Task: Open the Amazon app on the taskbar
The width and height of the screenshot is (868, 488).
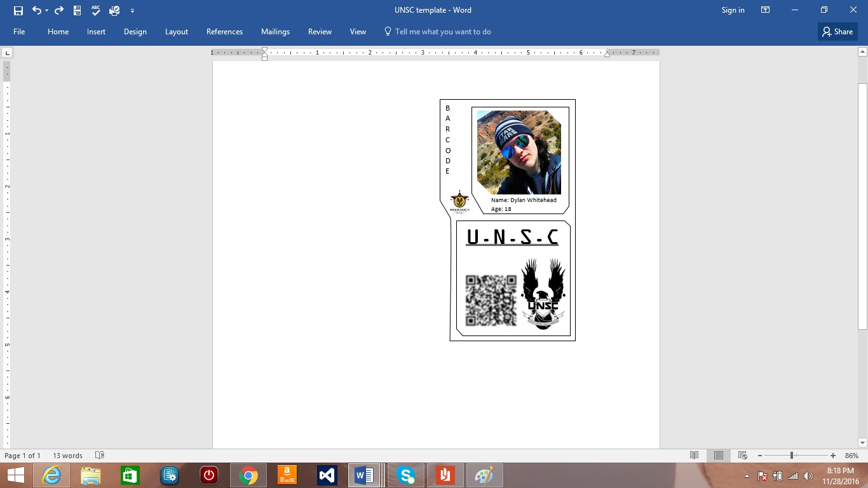Action: pos(288,475)
